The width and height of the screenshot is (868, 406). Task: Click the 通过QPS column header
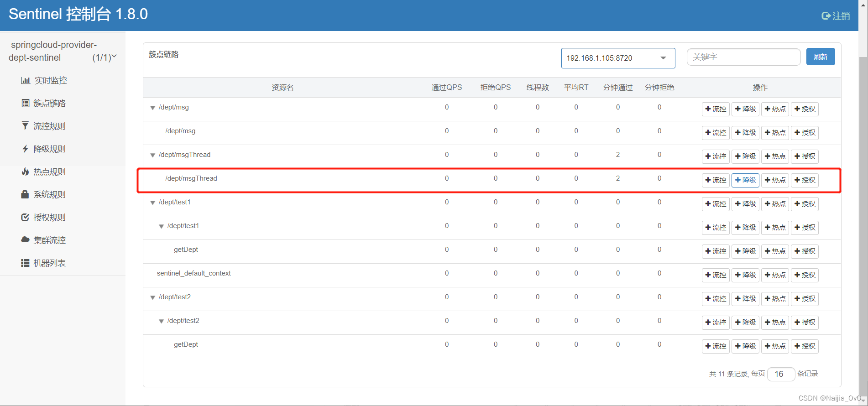(x=447, y=88)
